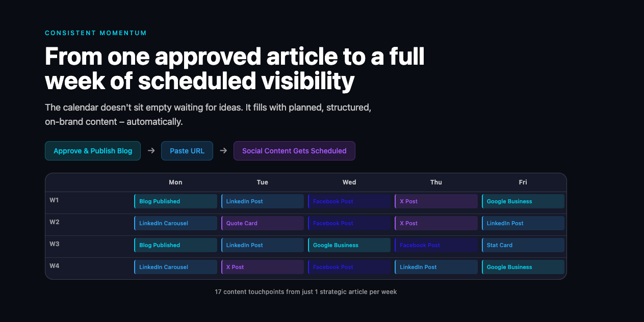Select the 'X Post' card in W1 Thursday

tap(435, 201)
